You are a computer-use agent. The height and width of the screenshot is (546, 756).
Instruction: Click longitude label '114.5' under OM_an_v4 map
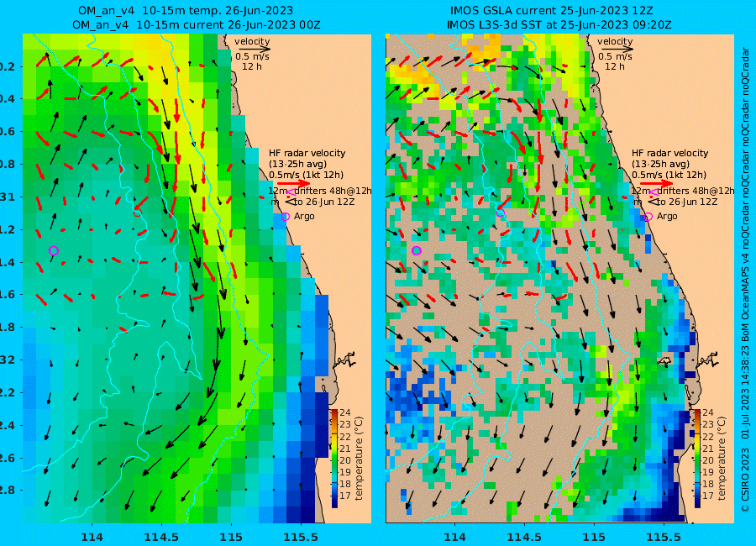(161, 537)
